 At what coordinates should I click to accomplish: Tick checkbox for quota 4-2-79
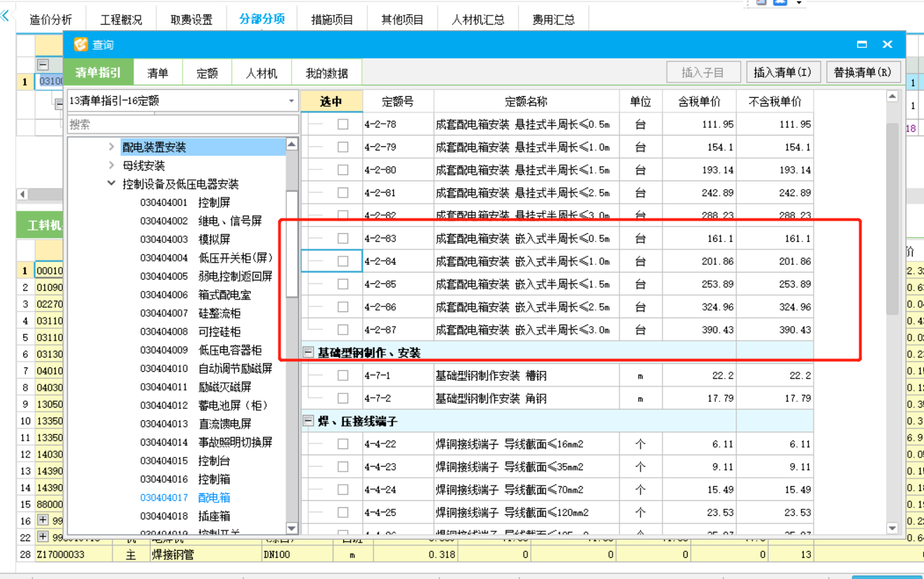point(342,148)
